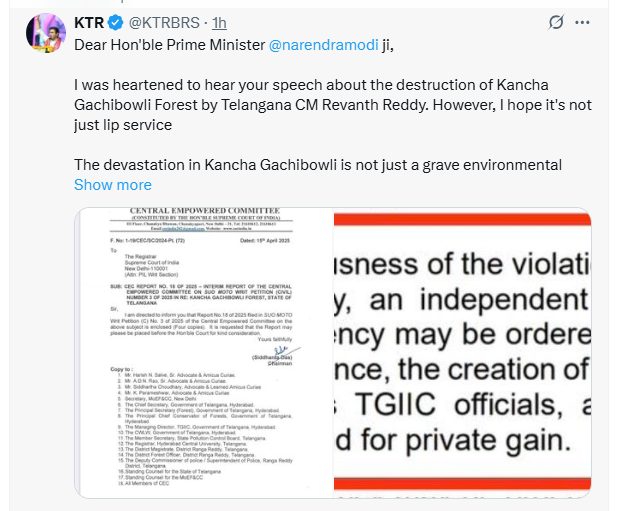Click the 'Dated: 15th April 2025' line in letter
The image size is (625, 511).
pos(265,241)
